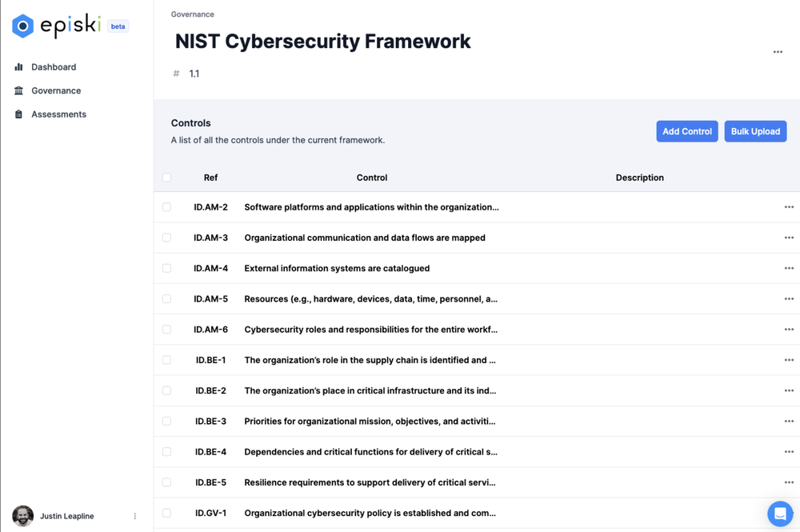Click the Governance breadcrumb link

(192, 14)
